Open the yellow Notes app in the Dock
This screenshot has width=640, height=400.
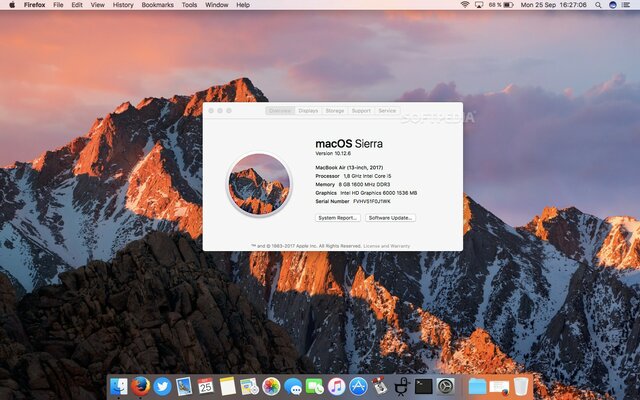coord(227,386)
